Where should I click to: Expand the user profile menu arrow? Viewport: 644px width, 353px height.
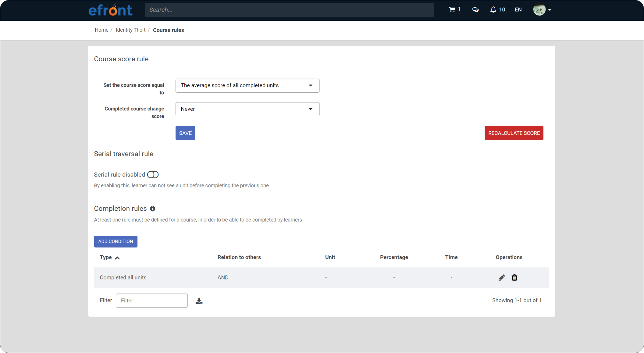(x=549, y=10)
